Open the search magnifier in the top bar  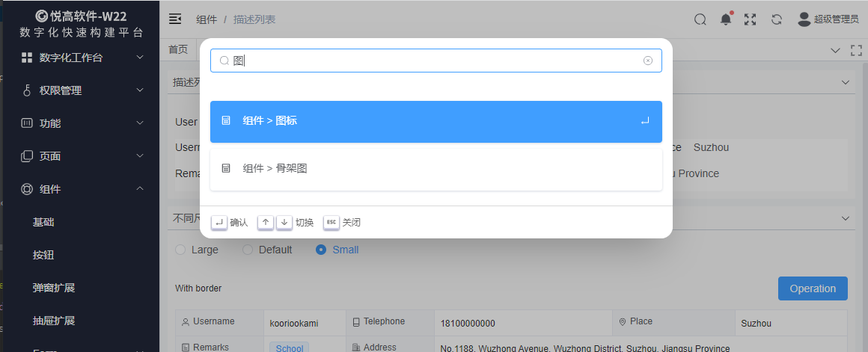coord(700,19)
